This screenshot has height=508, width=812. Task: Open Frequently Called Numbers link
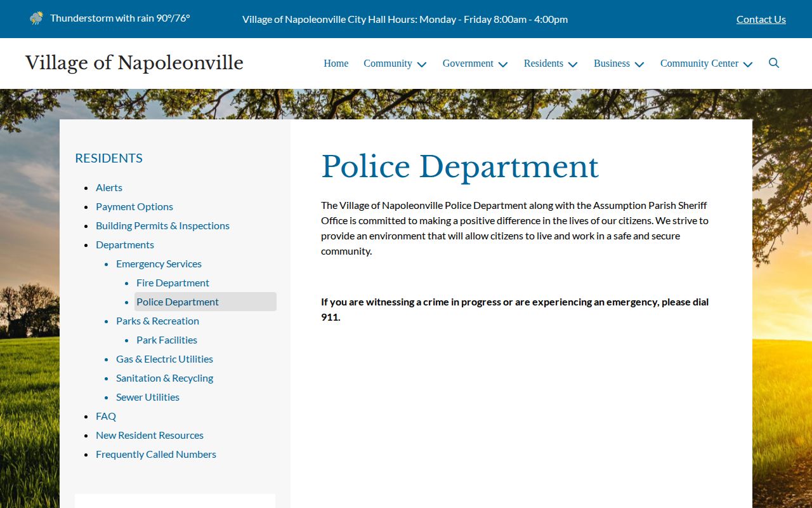[156, 454]
